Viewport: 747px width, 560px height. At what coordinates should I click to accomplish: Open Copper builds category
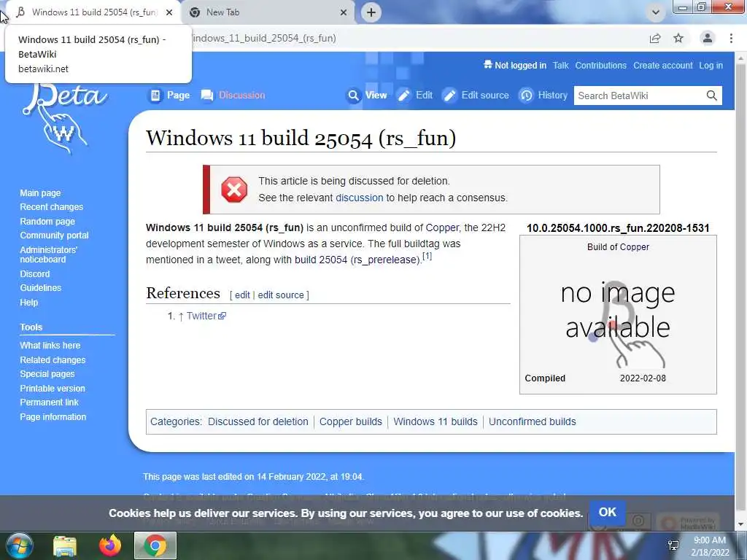(351, 421)
